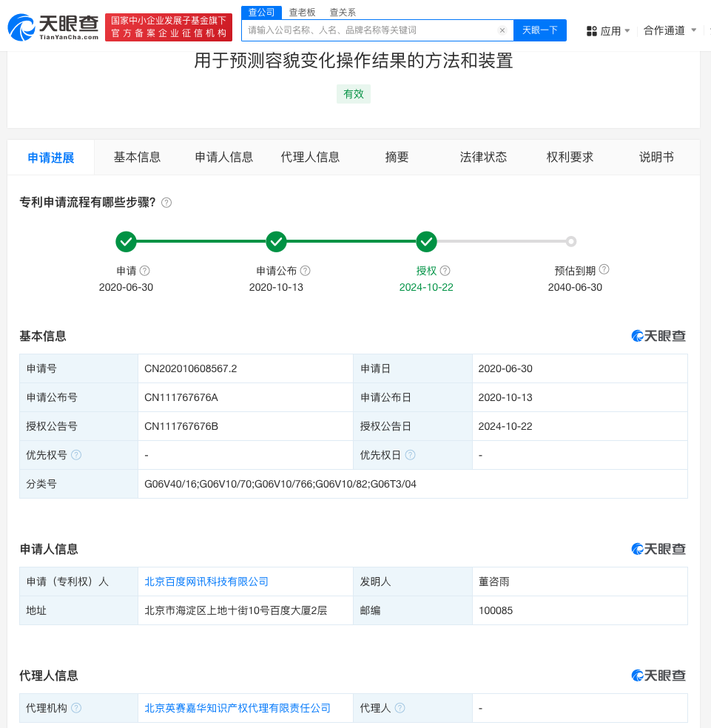Select inventor name 董咨雨

493,582
